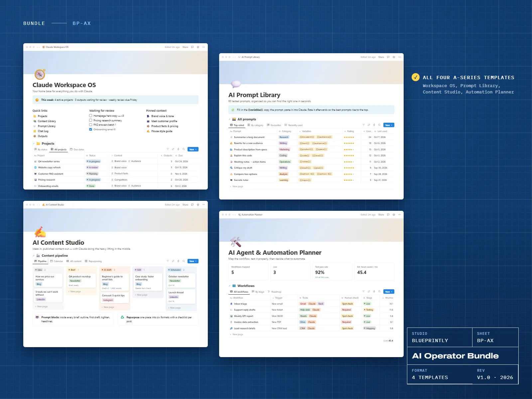532x399 pixels.
Task: Open the New dropdown in Projects database
Action: coord(193,149)
